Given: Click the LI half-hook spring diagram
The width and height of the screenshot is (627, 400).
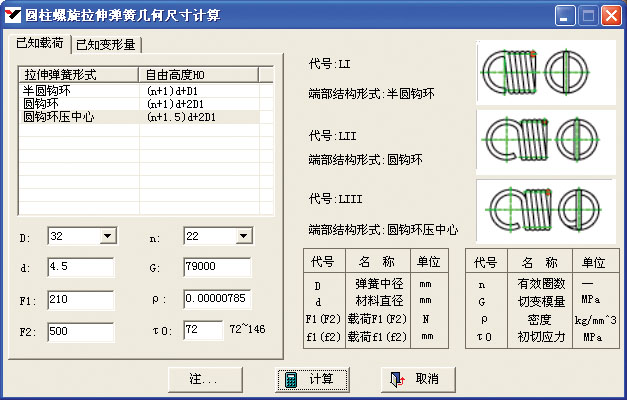Looking at the screenshot, I should 538,70.
